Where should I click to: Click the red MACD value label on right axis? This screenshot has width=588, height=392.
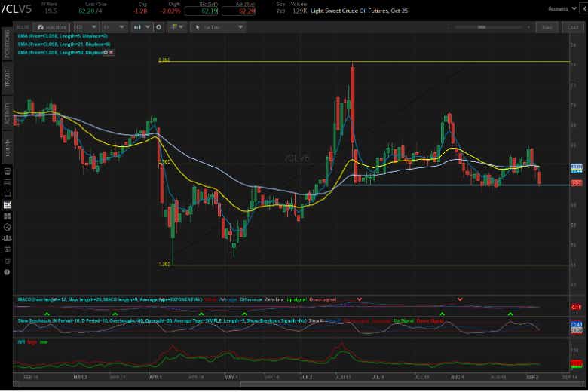pyautogui.click(x=576, y=308)
